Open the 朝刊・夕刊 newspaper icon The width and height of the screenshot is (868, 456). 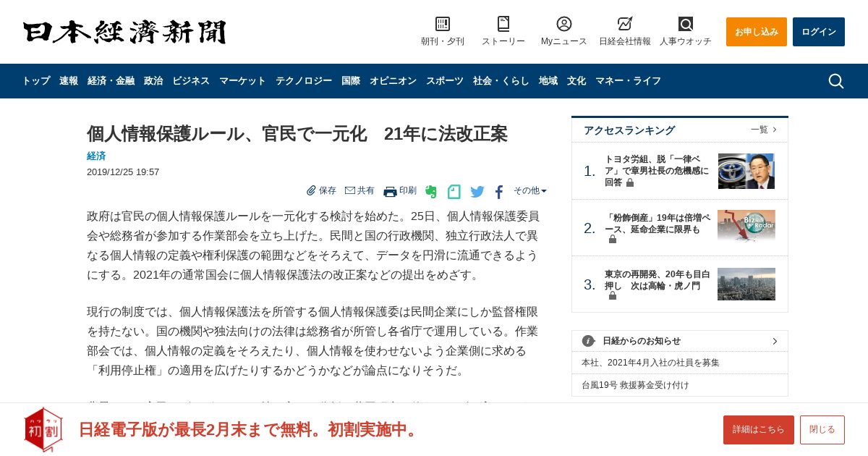tap(443, 24)
